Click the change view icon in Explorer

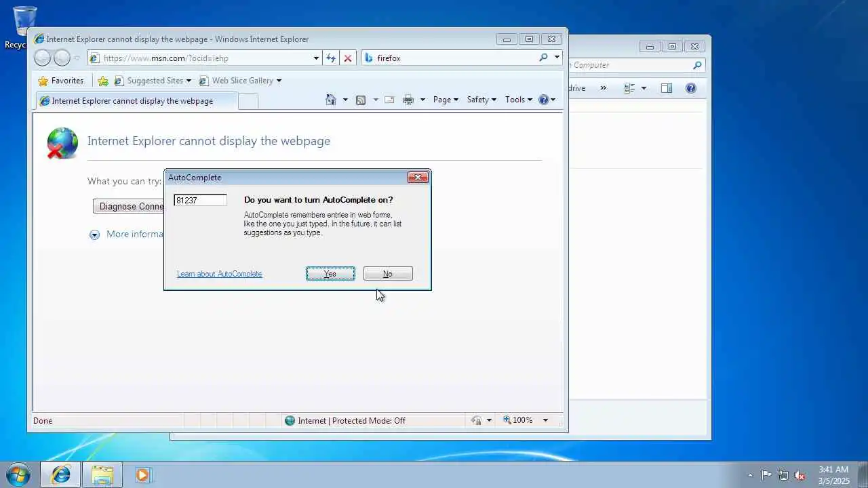629,88
